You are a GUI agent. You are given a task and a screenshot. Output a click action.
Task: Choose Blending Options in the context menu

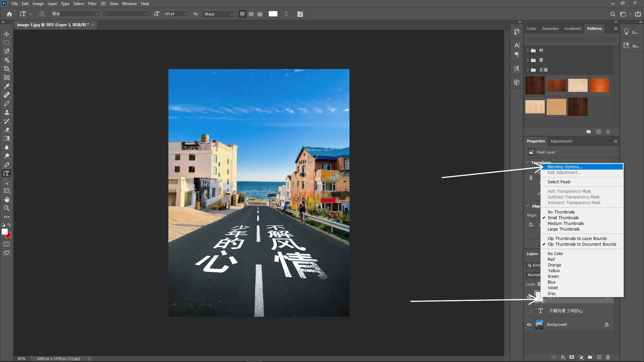click(565, 167)
